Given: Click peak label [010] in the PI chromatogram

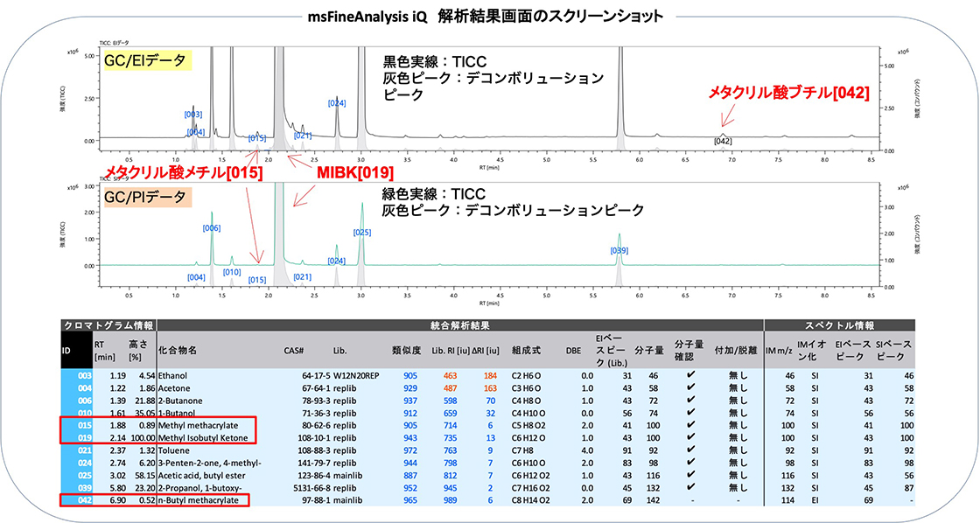Looking at the screenshot, I should click(x=230, y=271).
